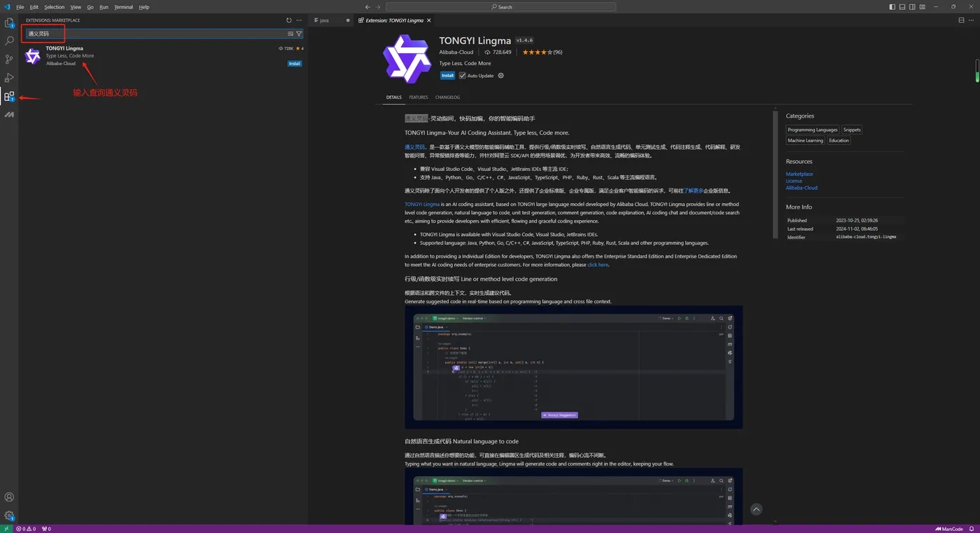Toggle the secondary side bar visibility
Viewport: 980px width, 533px height.
pos(912,7)
